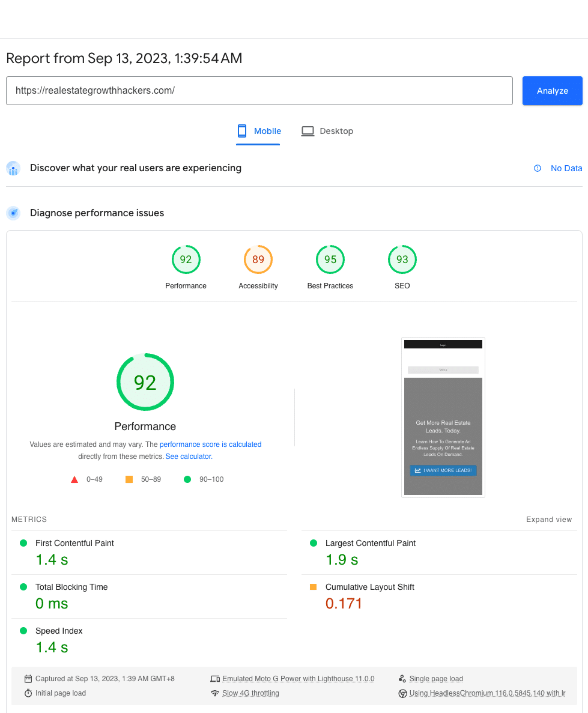Open the SEO score gauge 93
Viewport: 588px width, 713px height.
click(402, 260)
